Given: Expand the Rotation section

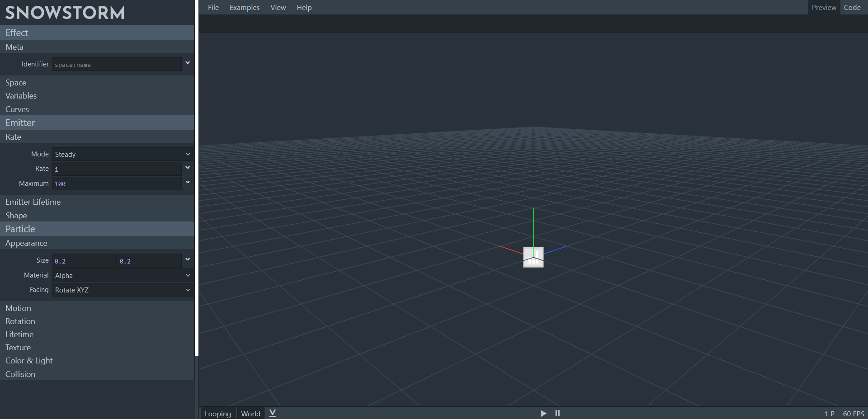Looking at the screenshot, I should [x=97, y=321].
